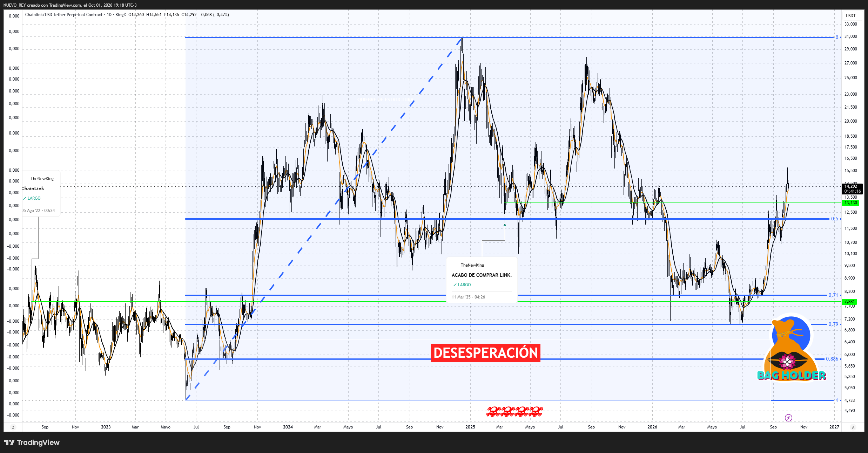The width and height of the screenshot is (868, 453).
Task: Select the 0 Fibonacci level label at top
Action: [x=837, y=37]
